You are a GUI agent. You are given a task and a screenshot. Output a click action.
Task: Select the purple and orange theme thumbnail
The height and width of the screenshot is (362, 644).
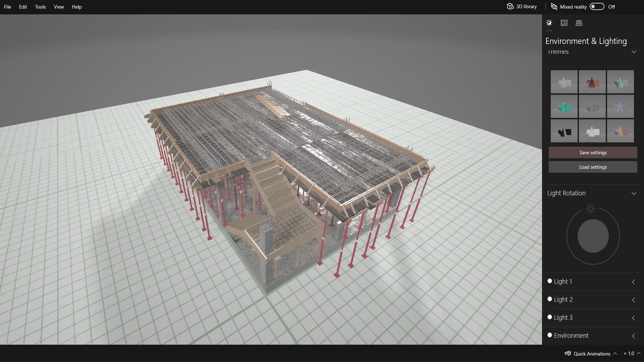(621, 131)
